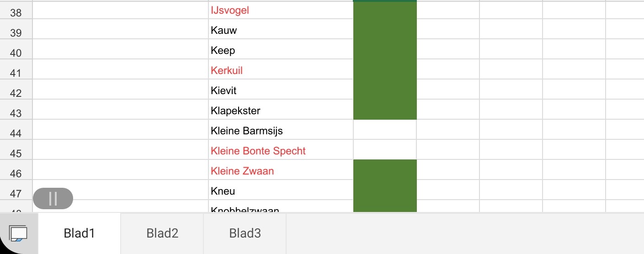Select the Kleine Zwaan cell
The width and height of the screenshot is (644, 254).
[x=281, y=171]
